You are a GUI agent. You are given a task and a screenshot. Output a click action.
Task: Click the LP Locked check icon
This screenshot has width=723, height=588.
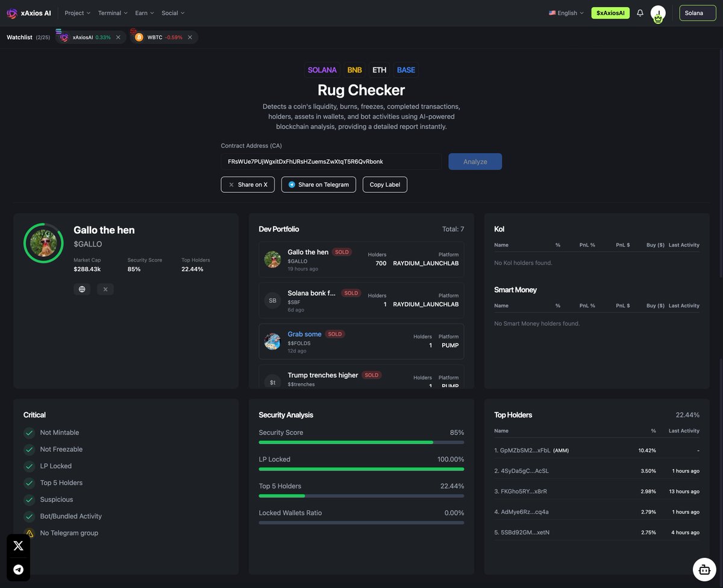point(29,466)
